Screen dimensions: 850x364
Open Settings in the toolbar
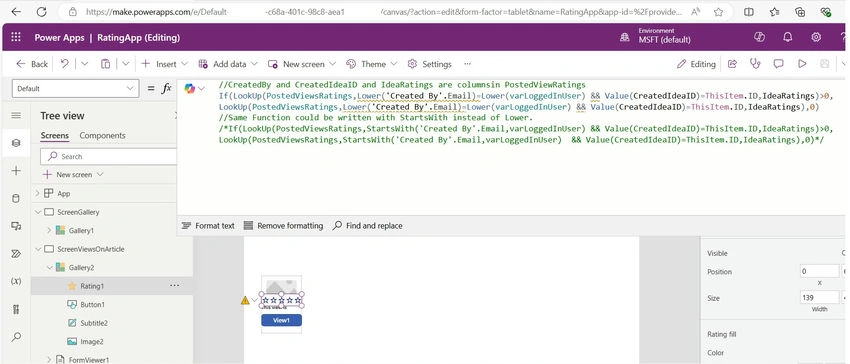[x=429, y=64]
